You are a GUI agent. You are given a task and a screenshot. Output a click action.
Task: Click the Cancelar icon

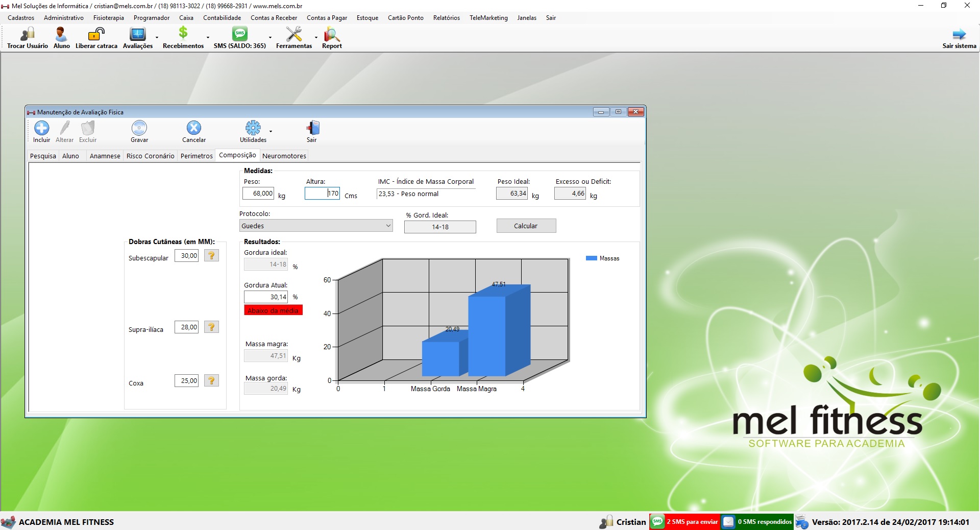click(194, 128)
